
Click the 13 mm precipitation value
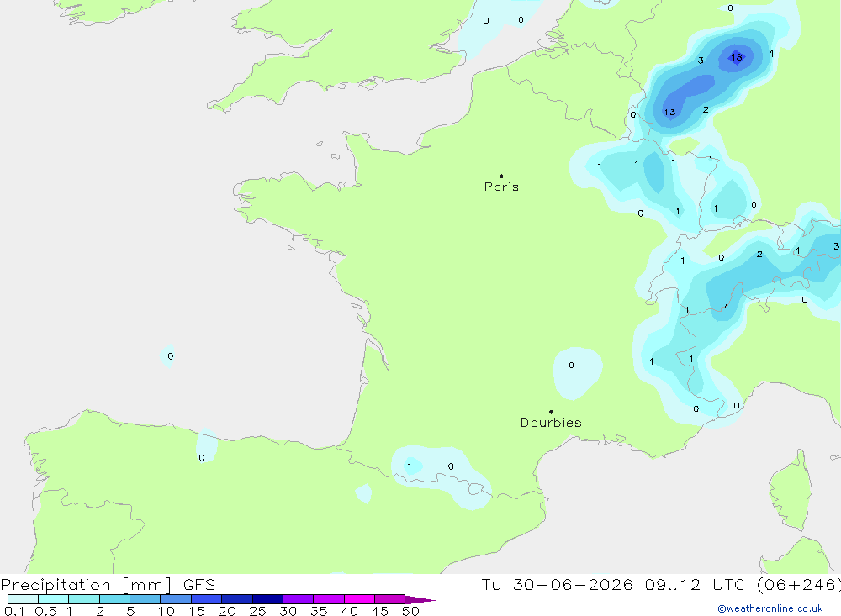[x=669, y=112]
